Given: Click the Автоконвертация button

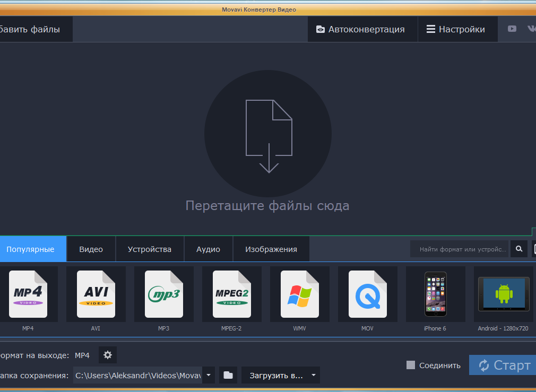Looking at the screenshot, I should click(362, 29).
